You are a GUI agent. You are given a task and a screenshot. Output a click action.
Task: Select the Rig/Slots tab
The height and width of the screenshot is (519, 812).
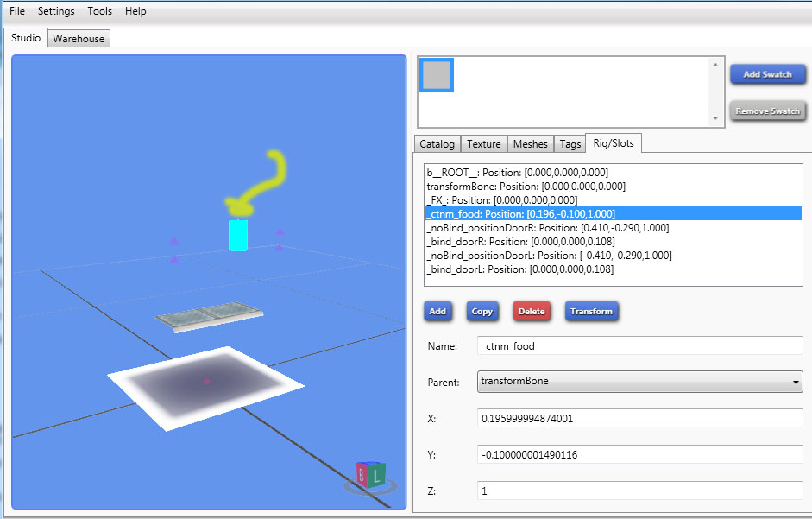[x=614, y=143]
